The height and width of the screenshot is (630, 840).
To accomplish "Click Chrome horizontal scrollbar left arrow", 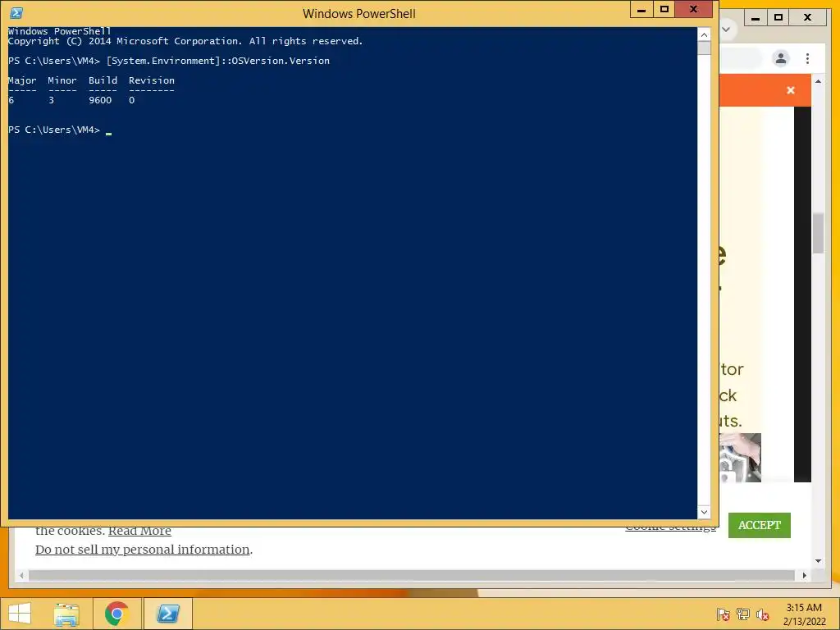I will click(x=21, y=575).
